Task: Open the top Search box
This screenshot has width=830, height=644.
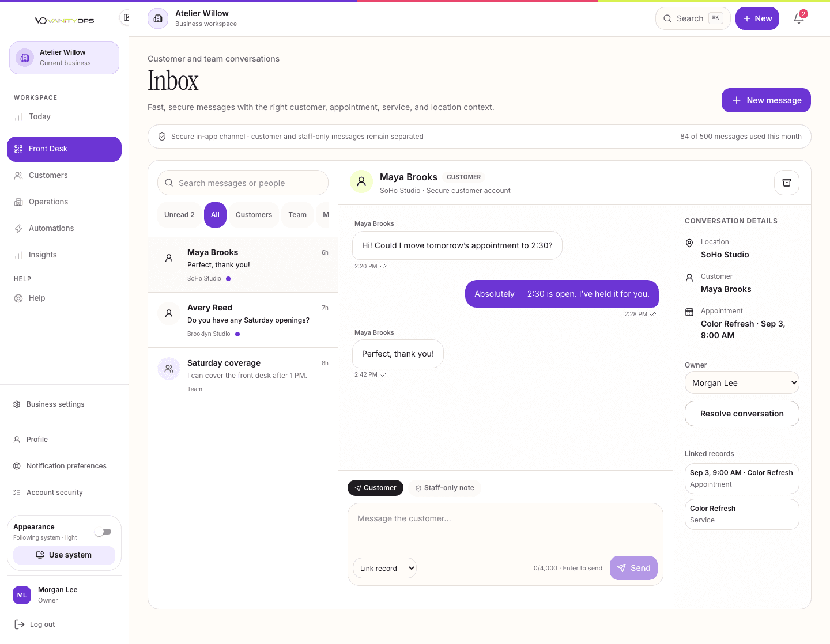Action: click(693, 18)
